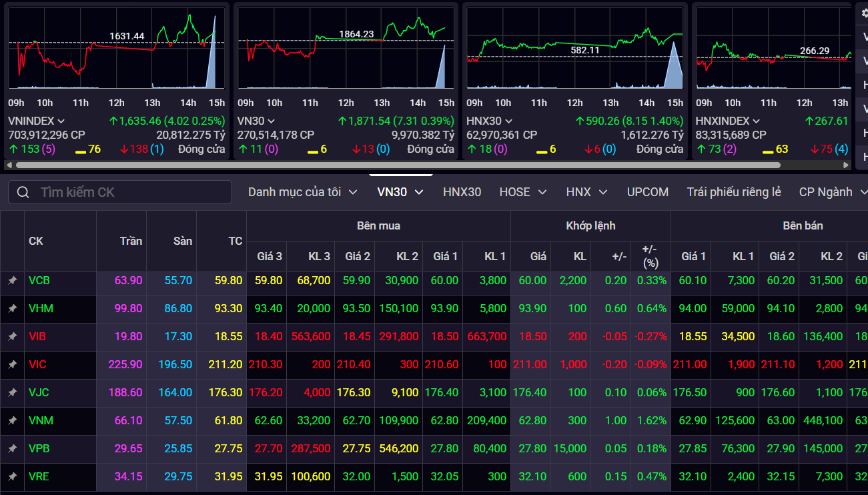
Task: Toggle the pin for VPB
Action: (12, 449)
